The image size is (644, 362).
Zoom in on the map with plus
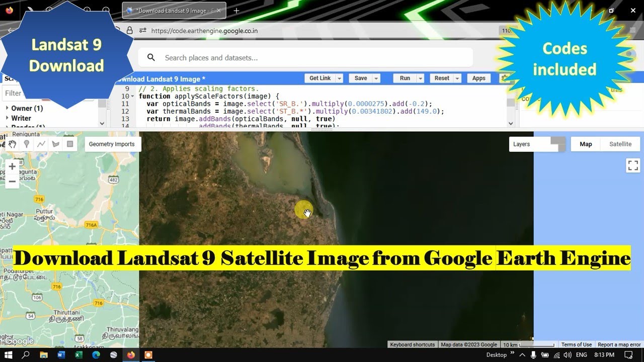(12, 166)
